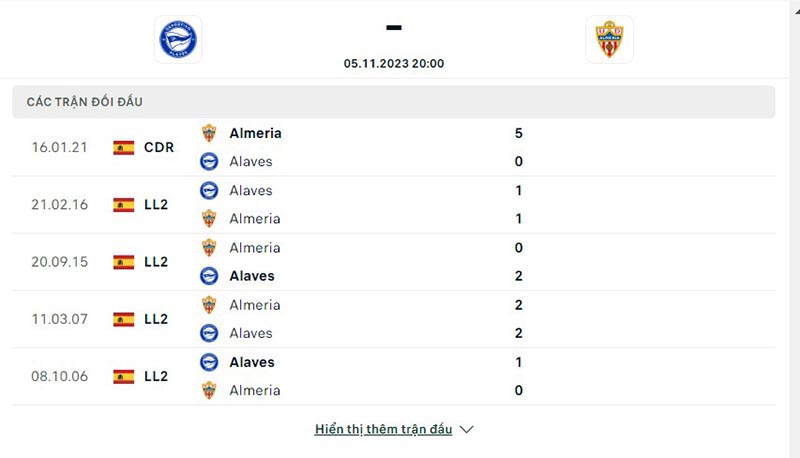Click the bold Alaves name in the 20.09.15 match

(251, 276)
